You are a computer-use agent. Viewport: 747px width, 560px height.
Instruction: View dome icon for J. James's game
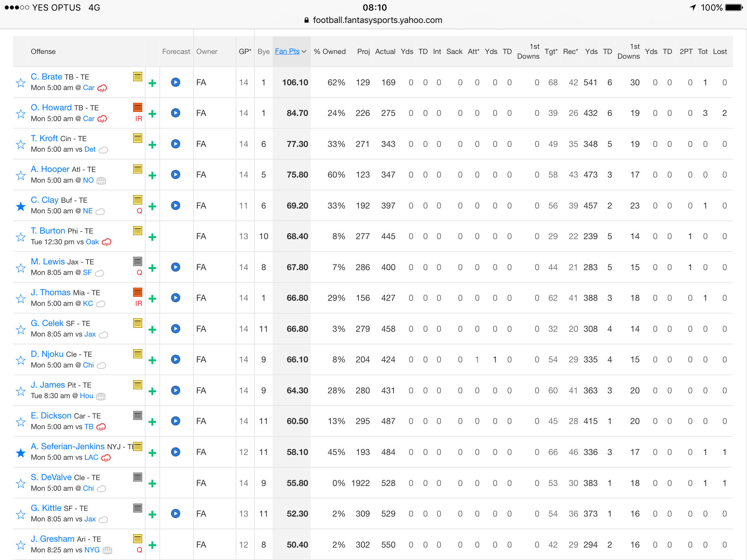point(101,396)
